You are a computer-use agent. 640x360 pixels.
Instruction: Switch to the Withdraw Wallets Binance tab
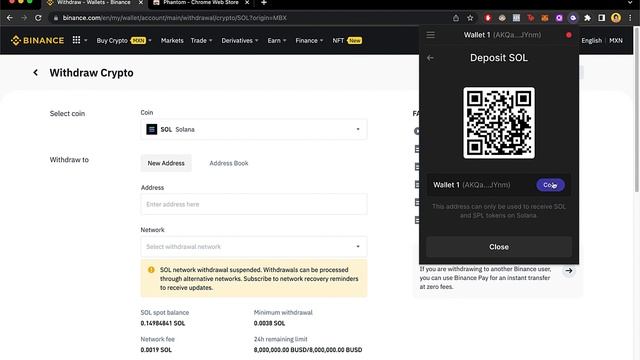click(93, 3)
